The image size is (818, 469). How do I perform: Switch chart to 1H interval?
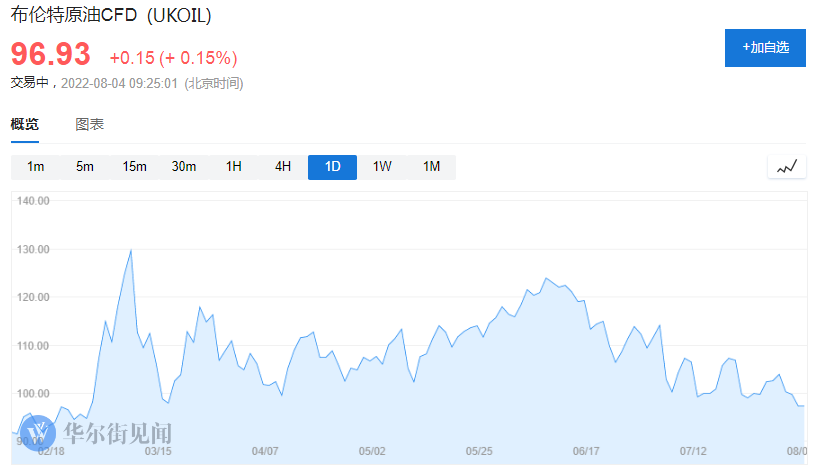(233, 167)
